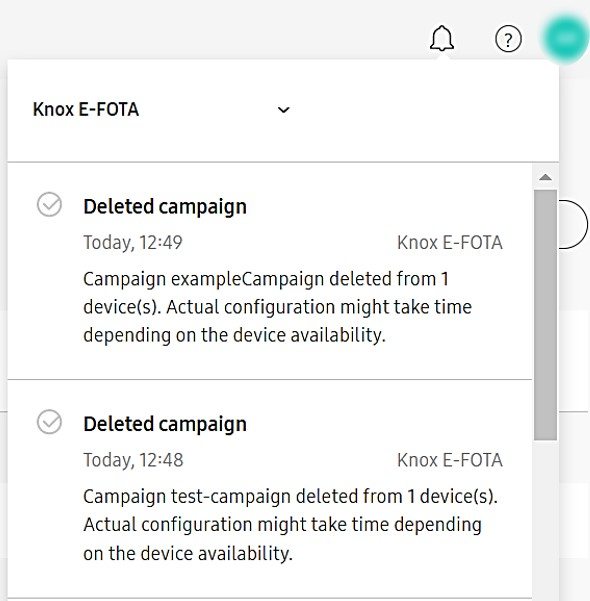Click scrollbar track below the thumb
The width and height of the screenshot is (590, 601).
coord(545,519)
